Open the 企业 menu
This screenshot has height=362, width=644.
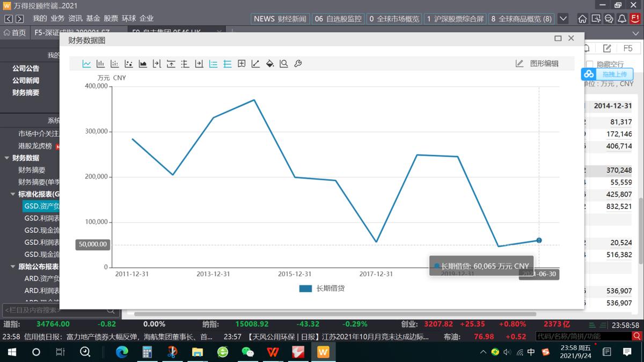(147, 18)
